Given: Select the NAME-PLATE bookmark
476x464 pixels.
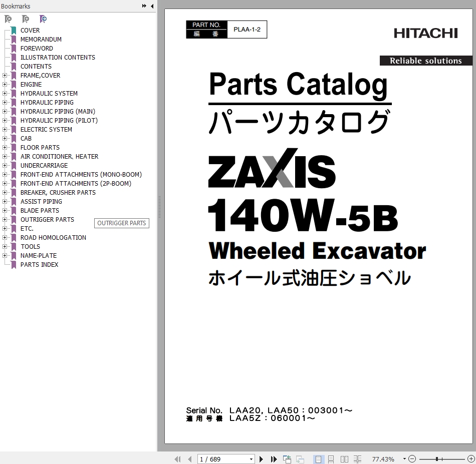Looking at the screenshot, I should (39, 256).
